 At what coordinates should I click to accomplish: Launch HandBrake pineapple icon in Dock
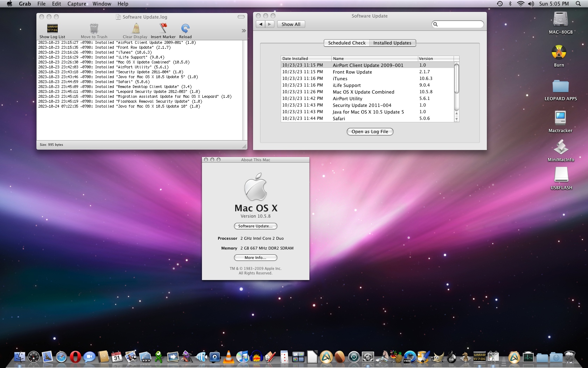click(396, 357)
